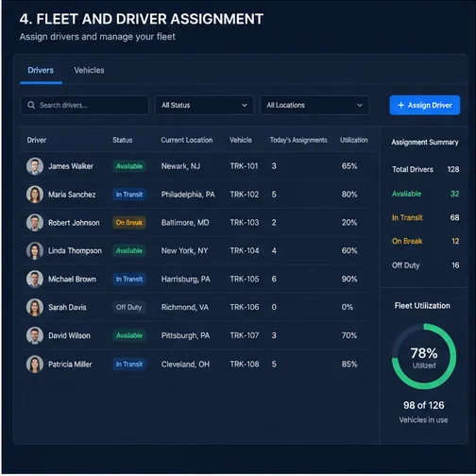Click Total Drivers in Assignment Summary
Viewport: 476px width, 476px height.
click(x=425, y=169)
